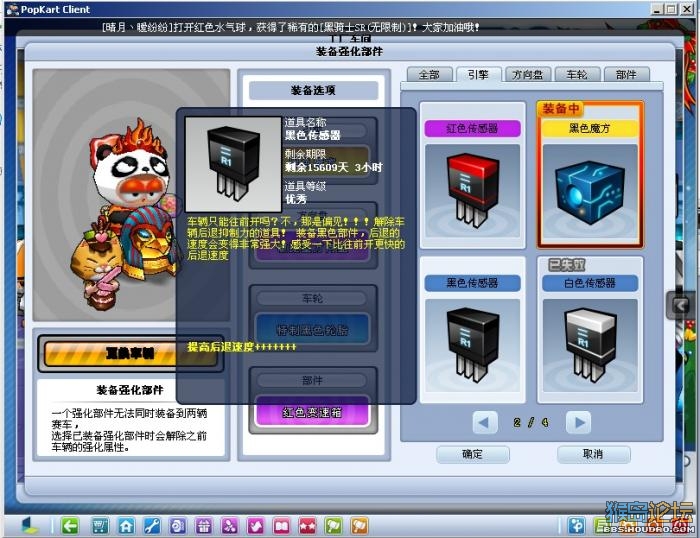Open the pink bird icon

pos(255,526)
